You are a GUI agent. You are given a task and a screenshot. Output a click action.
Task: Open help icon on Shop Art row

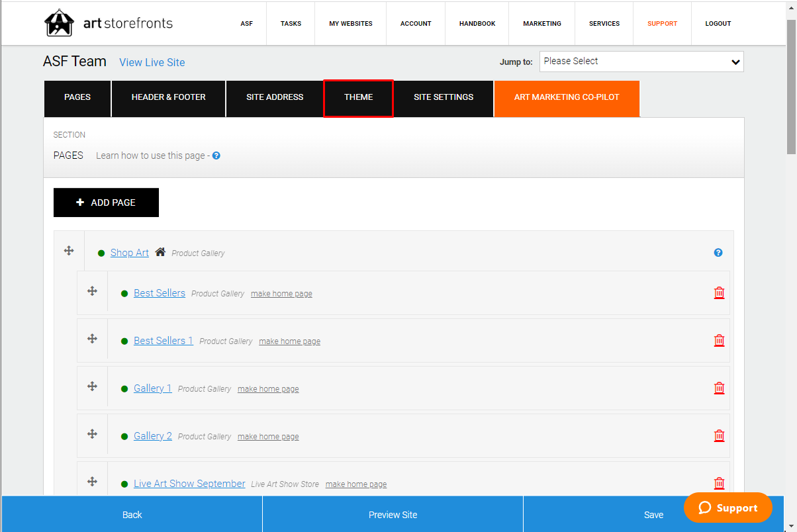pos(718,253)
